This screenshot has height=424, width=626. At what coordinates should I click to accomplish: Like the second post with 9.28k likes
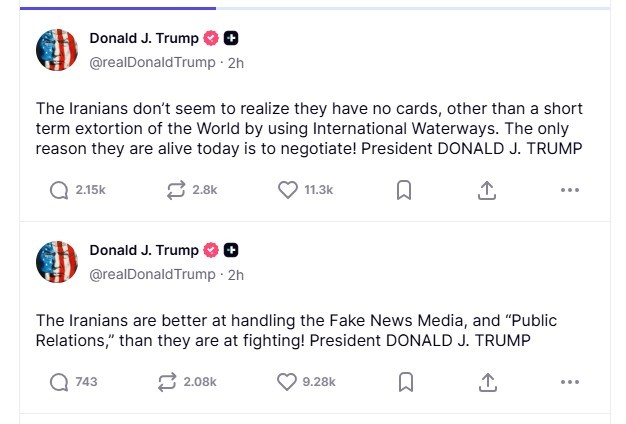click(287, 381)
